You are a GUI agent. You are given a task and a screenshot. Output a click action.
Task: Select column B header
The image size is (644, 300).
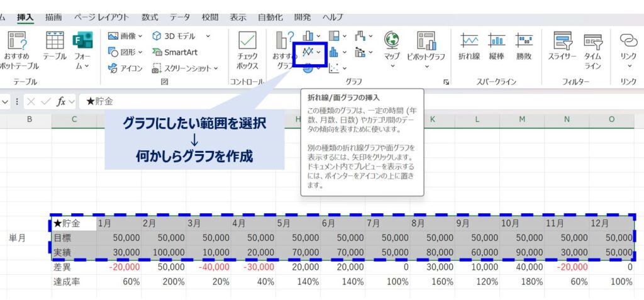(x=29, y=119)
